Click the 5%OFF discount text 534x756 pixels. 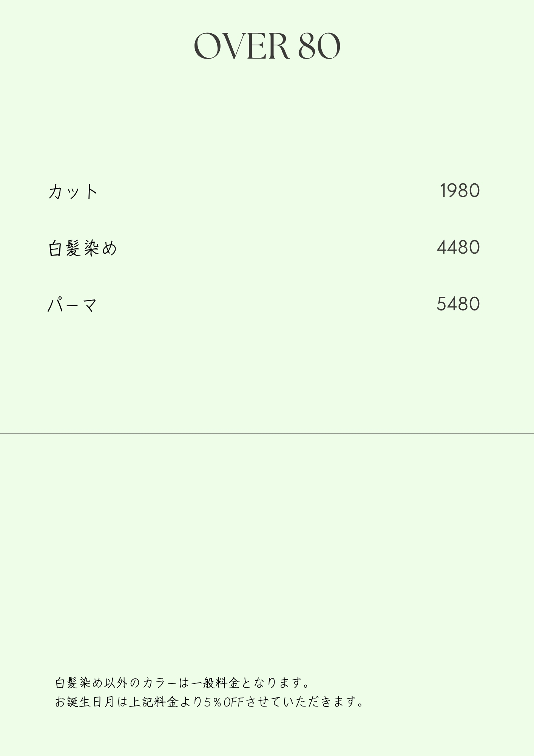(224, 702)
